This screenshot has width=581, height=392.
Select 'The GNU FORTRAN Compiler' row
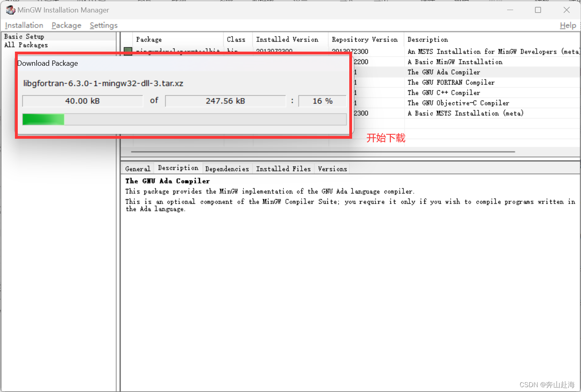click(x=451, y=82)
